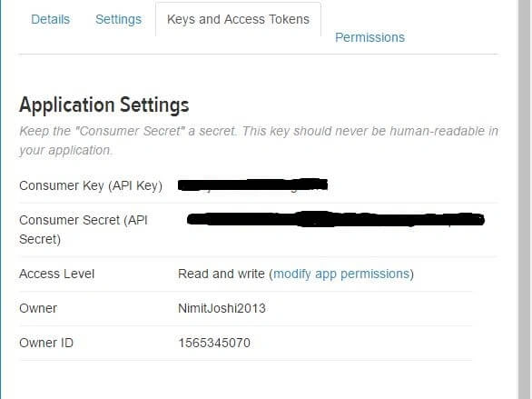Click the Access Level label
This screenshot has width=532, height=399.
[56, 274]
